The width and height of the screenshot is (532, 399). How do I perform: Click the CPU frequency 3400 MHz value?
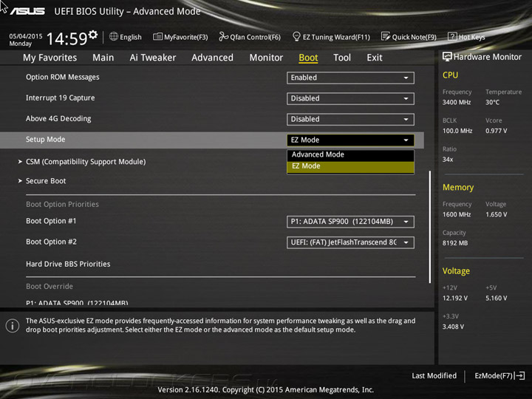click(457, 102)
